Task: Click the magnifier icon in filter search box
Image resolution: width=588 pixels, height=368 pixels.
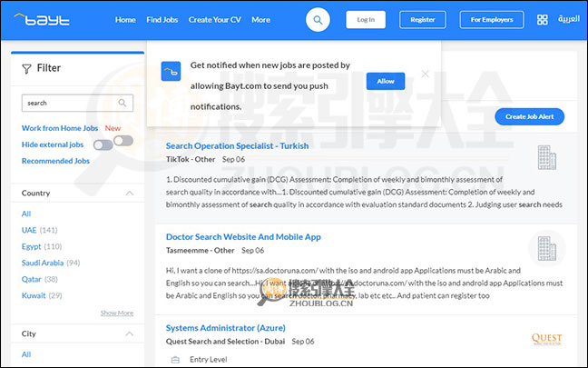Action: (x=123, y=103)
